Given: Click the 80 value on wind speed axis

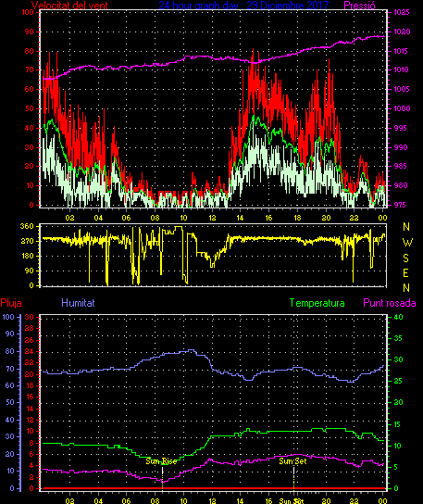Looking at the screenshot, I should 30,51.
